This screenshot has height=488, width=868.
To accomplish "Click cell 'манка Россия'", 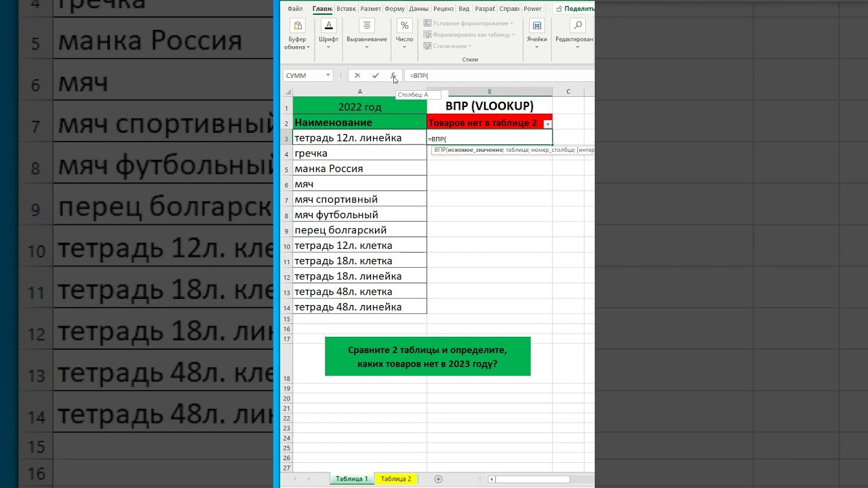I will tap(359, 169).
